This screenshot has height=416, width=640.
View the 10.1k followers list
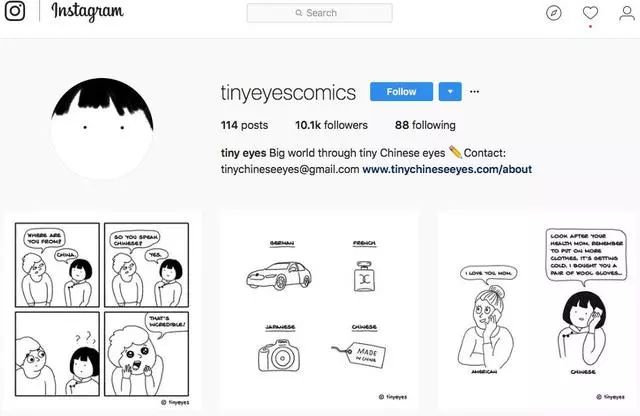(x=331, y=125)
